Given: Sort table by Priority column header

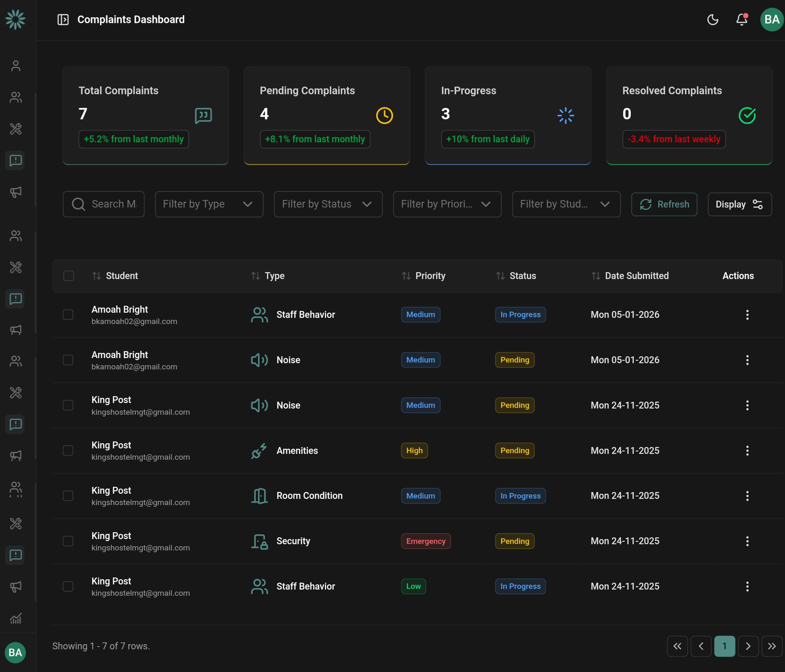Looking at the screenshot, I should coord(424,276).
